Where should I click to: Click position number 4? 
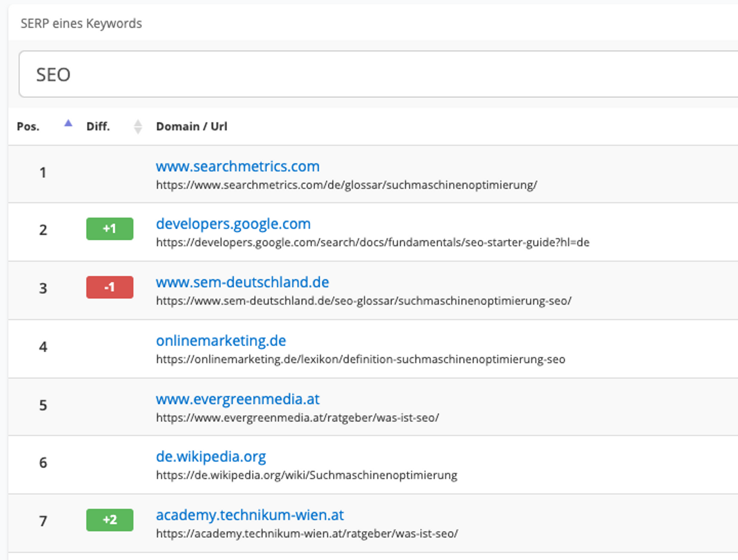click(43, 347)
